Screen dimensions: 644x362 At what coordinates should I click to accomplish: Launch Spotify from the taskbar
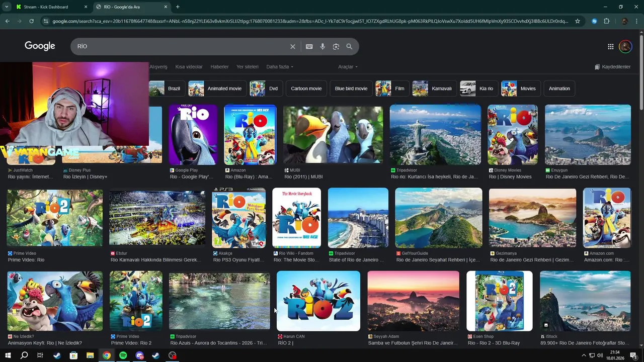tap(123, 355)
